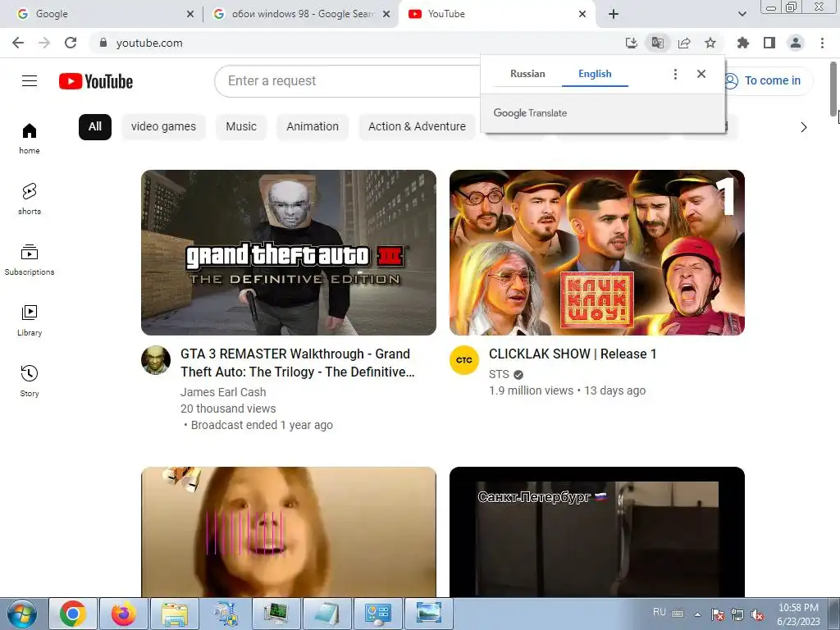Select the Action & Adventure chip
Viewport: 840px width, 630px height.
click(x=417, y=127)
